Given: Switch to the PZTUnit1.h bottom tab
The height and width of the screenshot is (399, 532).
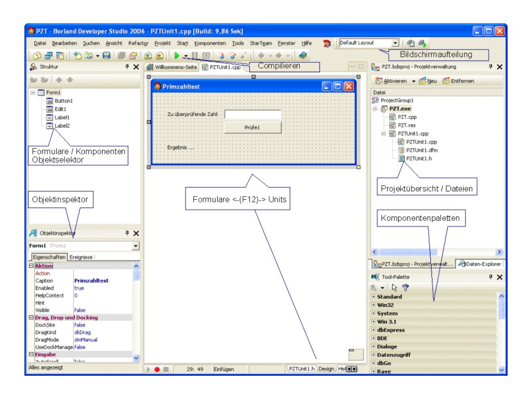Looking at the screenshot, I should [302, 369].
